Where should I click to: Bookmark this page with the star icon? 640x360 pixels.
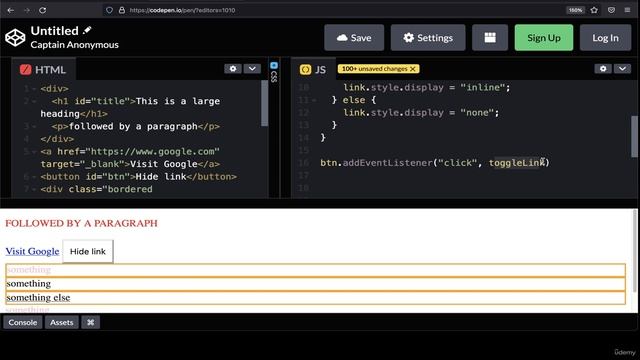pos(594,10)
